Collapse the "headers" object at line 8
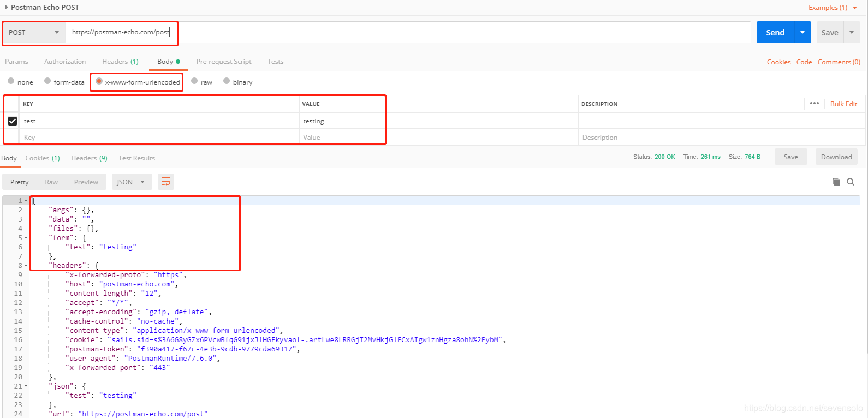868x418 pixels. click(x=26, y=266)
